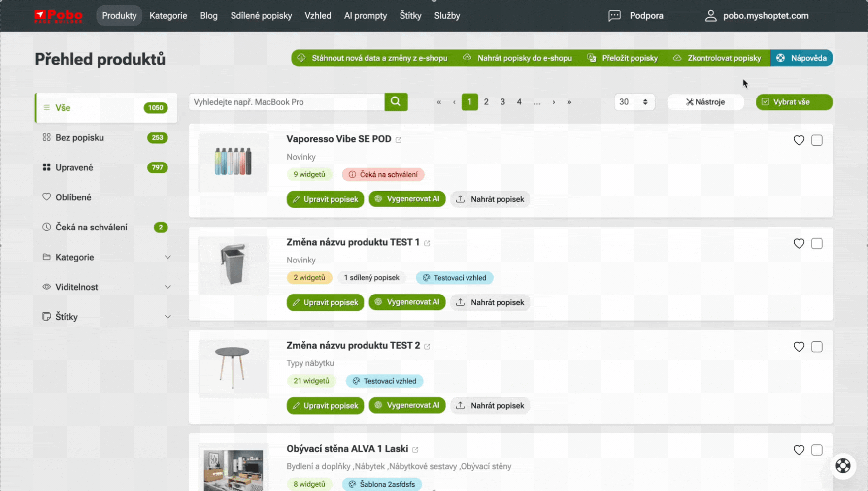This screenshot has width=868, height=491.
Task: Favorite Změna názvu produktu TEST 1 with heart
Action: 799,243
